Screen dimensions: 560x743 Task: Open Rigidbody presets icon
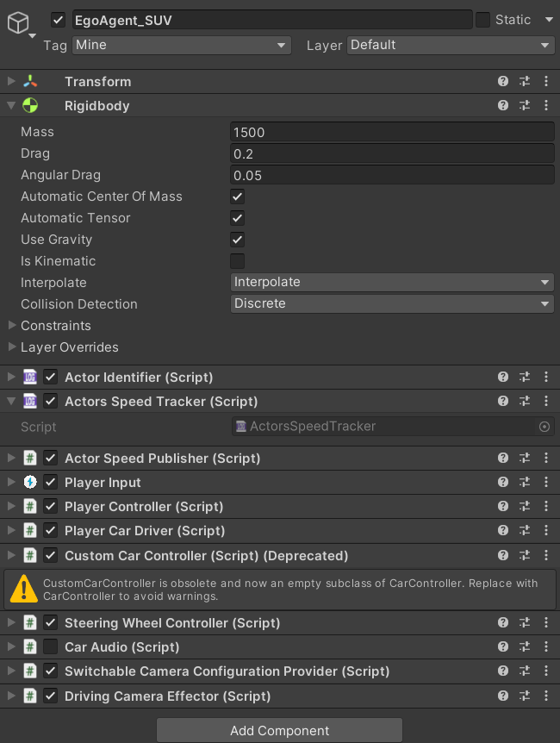[525, 105]
